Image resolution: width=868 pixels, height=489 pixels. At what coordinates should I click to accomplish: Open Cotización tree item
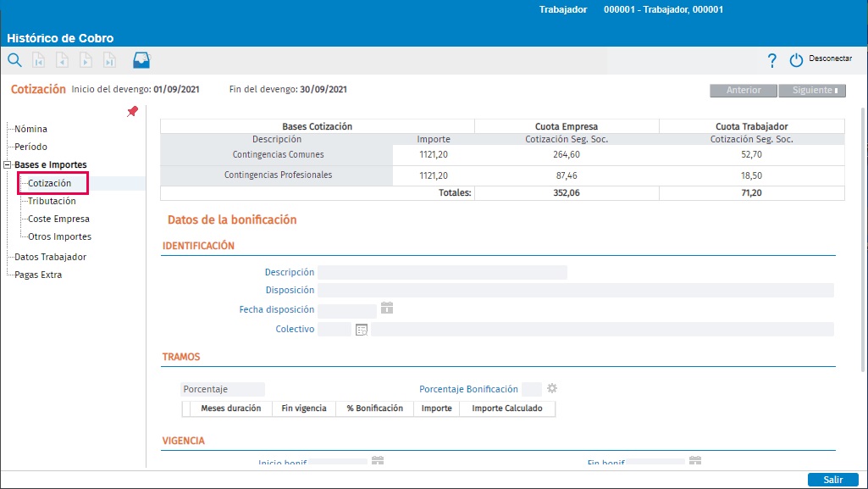click(49, 183)
